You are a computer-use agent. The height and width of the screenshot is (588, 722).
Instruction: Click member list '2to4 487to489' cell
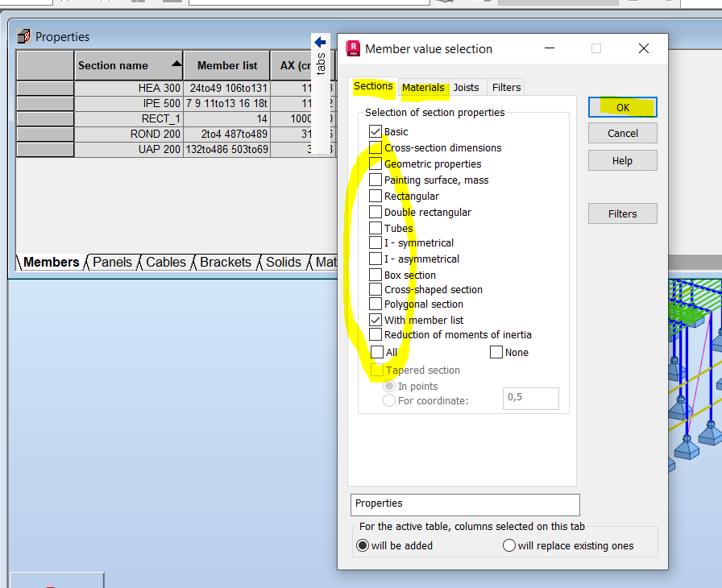227,134
